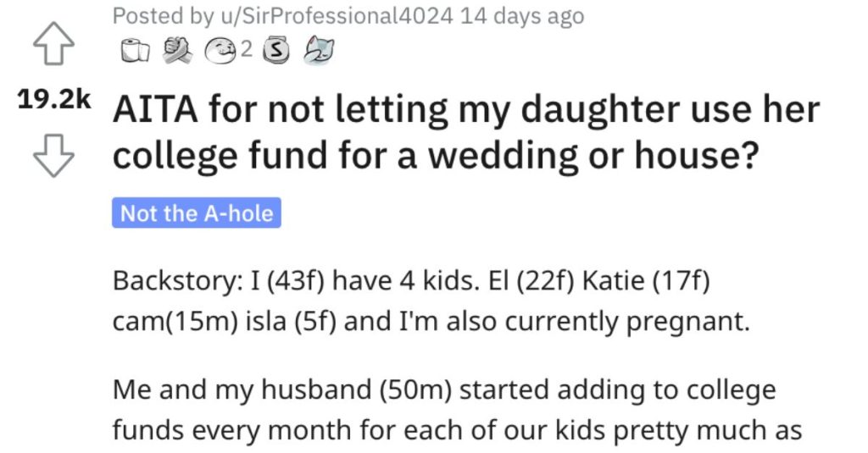Click the "Backstory" paragraph text
Image resolution: width=868 pixels, height=453 pixels.
(x=407, y=282)
